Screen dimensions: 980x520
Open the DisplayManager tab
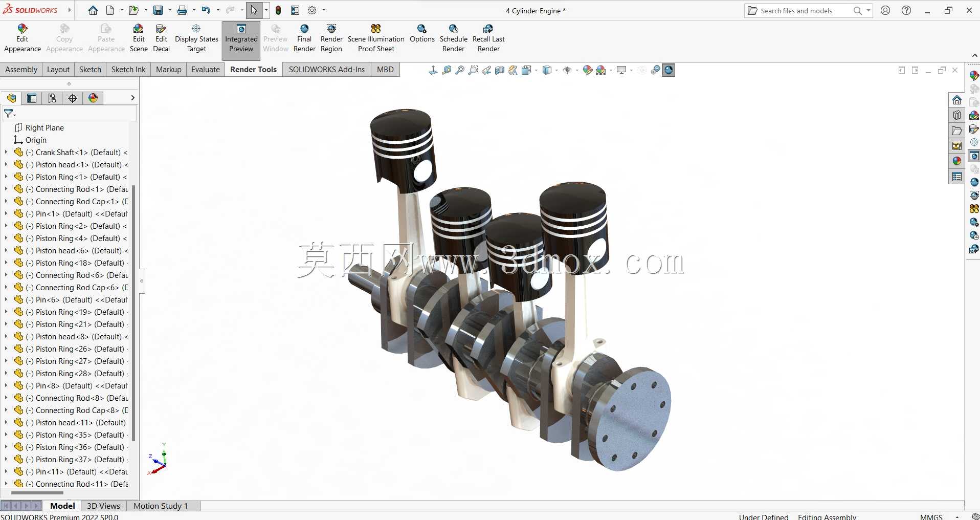click(93, 98)
